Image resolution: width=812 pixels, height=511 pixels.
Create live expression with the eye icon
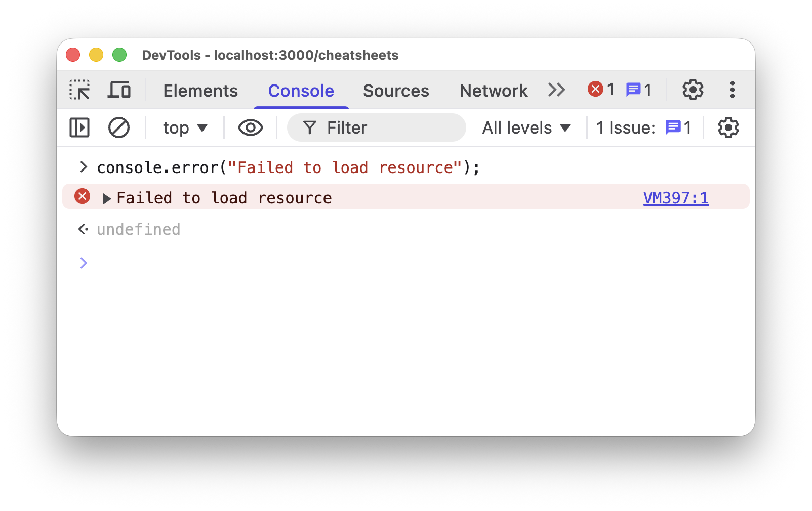[x=251, y=127]
